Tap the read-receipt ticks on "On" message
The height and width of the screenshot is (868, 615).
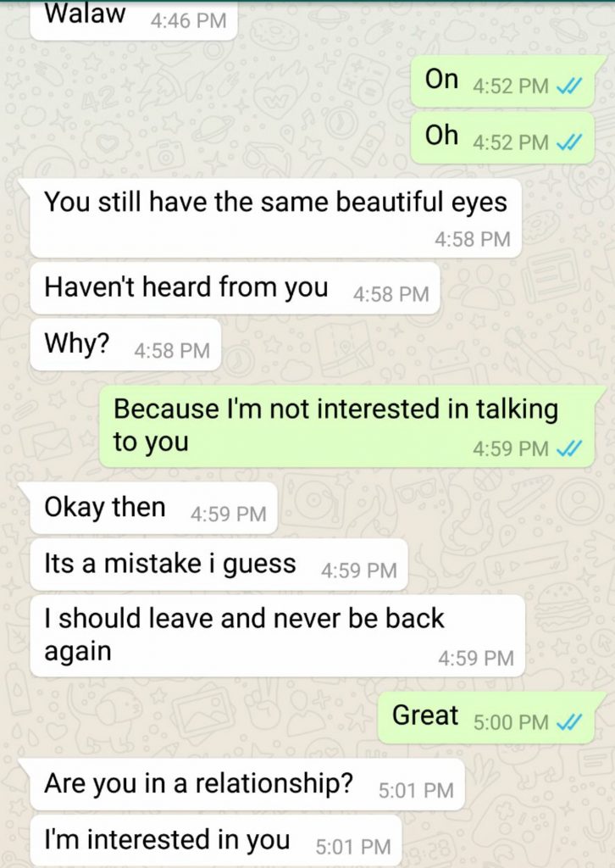[568, 86]
